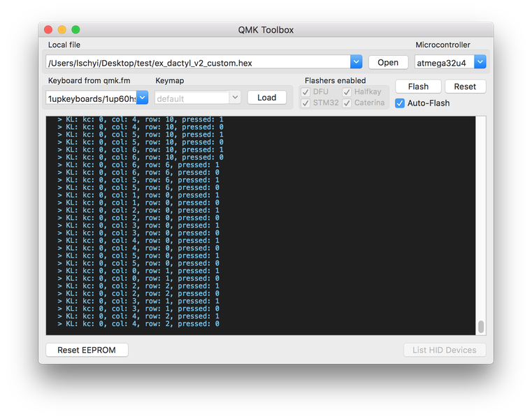Toggle the DFU flasher checkbox
The height and width of the screenshot is (419, 532).
305,92
